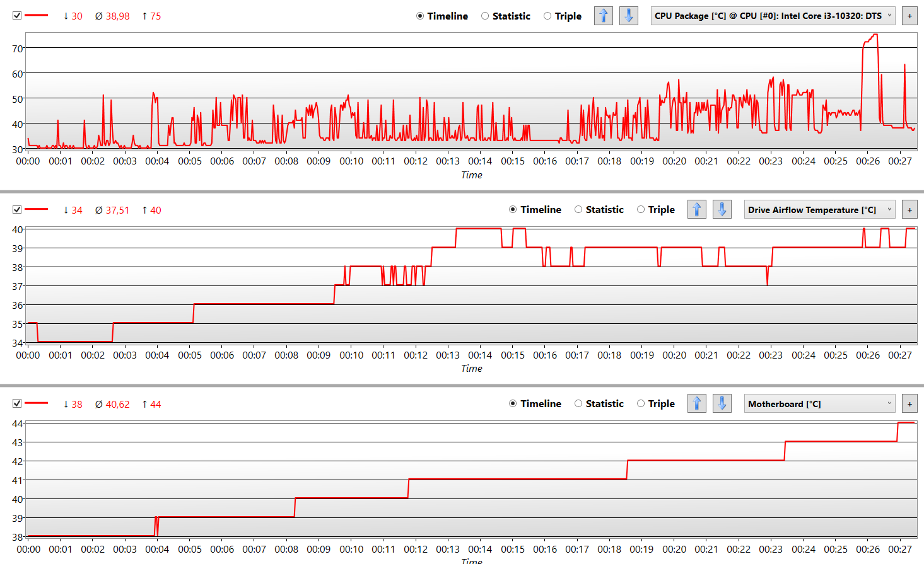924x564 pixels.
Task: Toggle the Drive Airflow graph checkbox
Action: click(17, 210)
